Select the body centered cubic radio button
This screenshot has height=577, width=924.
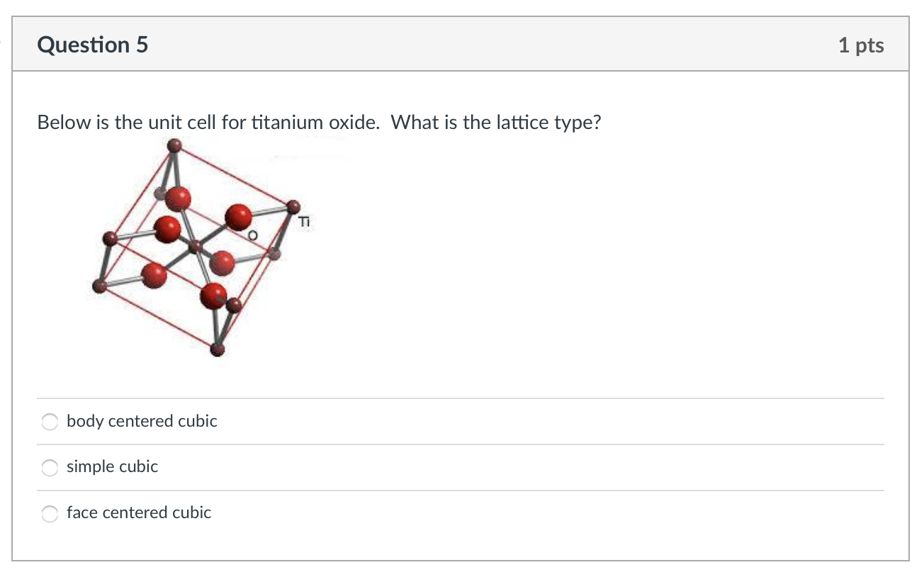[x=50, y=421]
